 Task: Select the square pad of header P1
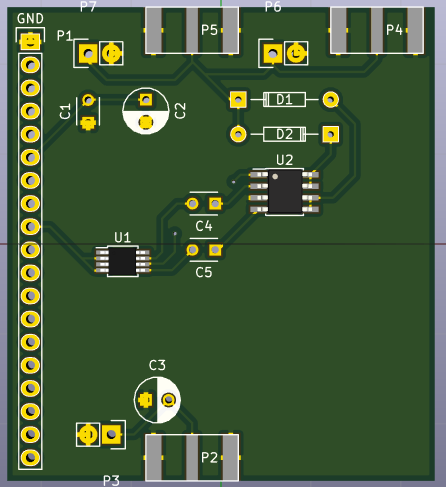click(88, 53)
